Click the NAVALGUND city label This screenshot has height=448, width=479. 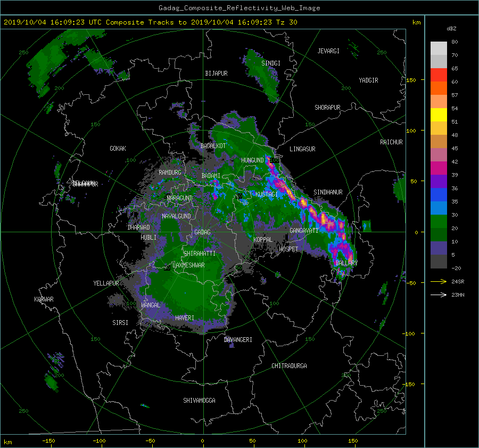point(176,216)
